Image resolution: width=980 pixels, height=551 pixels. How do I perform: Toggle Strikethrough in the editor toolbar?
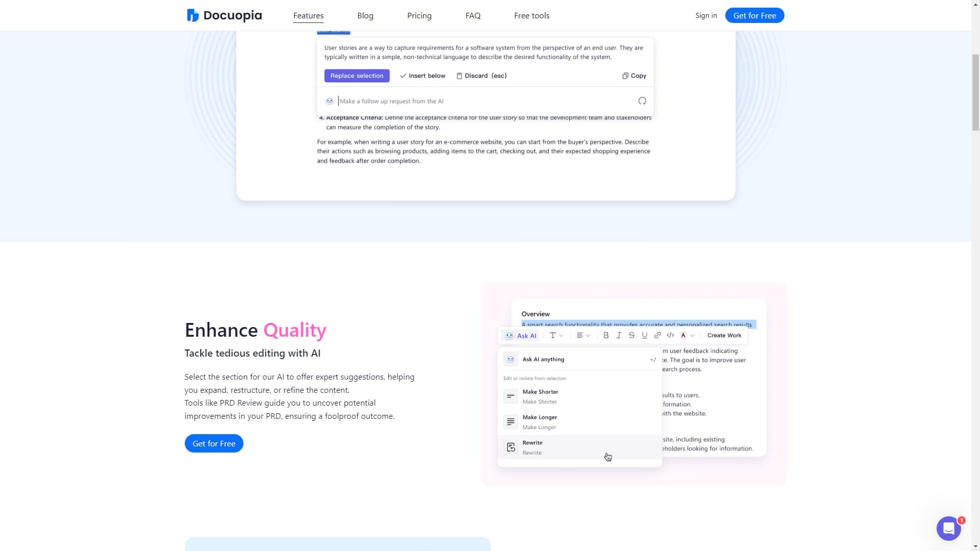pos(631,335)
